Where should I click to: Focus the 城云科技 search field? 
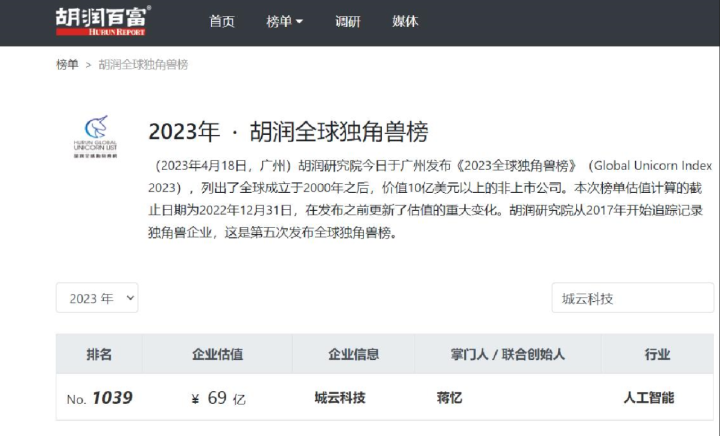pyautogui.click(x=633, y=298)
